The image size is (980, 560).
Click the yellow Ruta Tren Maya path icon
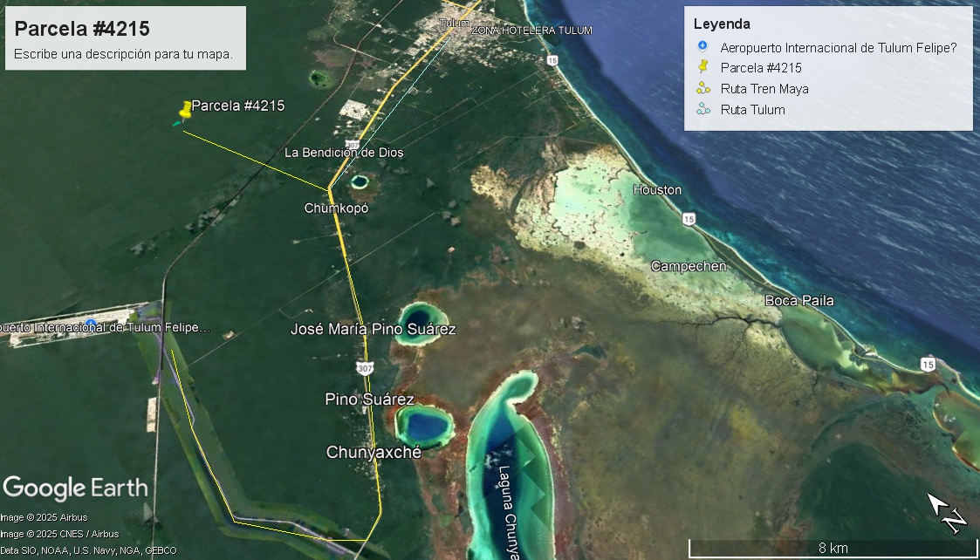pos(702,88)
